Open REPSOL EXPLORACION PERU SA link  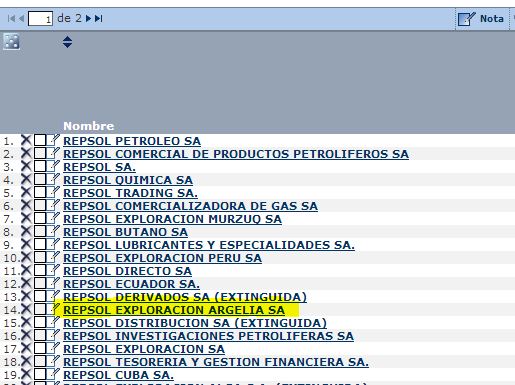click(x=163, y=258)
